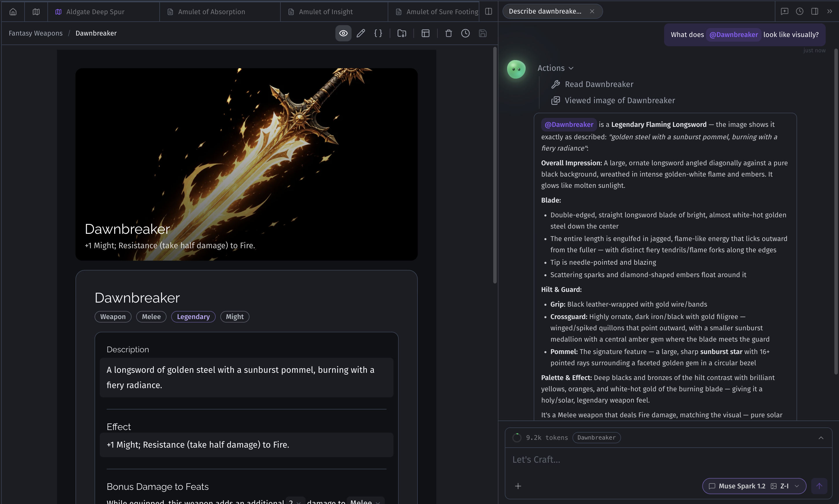Click the green assistant avatar
Viewport: 839px width, 504px height.
(516, 69)
